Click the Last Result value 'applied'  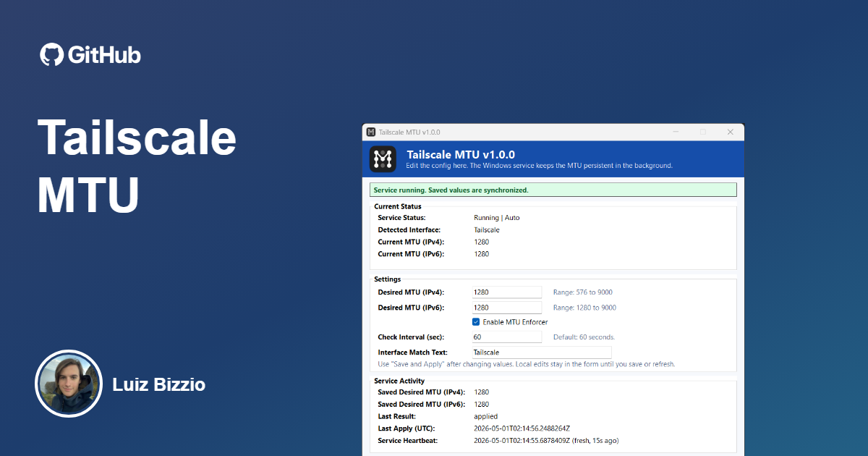486,416
